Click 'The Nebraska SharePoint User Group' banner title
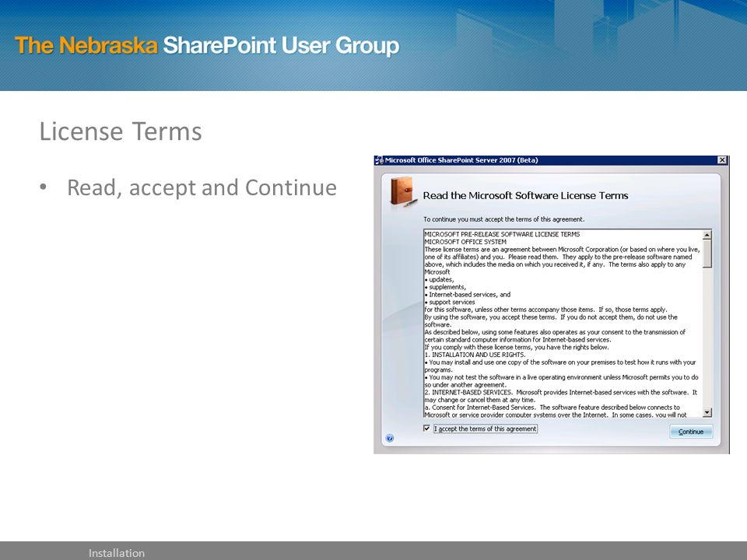This screenshot has width=747, height=560. 207,46
